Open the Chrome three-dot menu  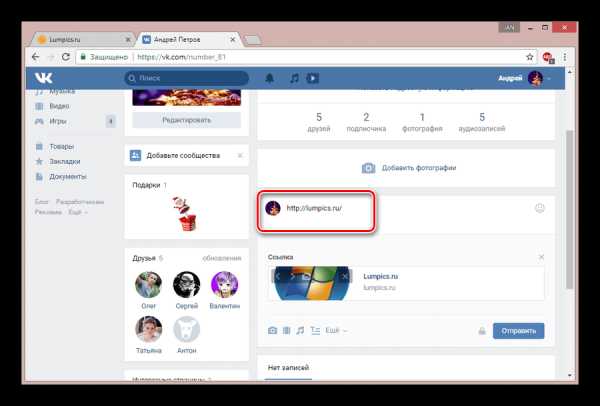[x=565, y=57]
